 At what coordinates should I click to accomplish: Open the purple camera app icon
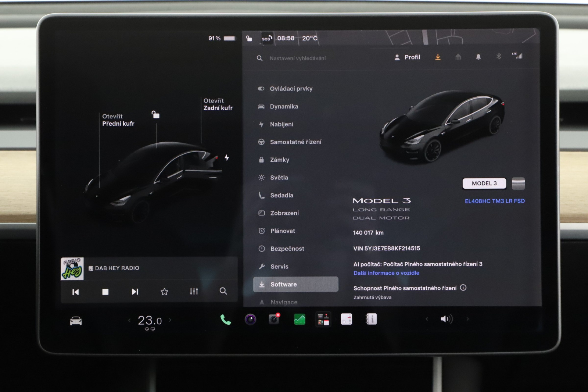click(250, 319)
